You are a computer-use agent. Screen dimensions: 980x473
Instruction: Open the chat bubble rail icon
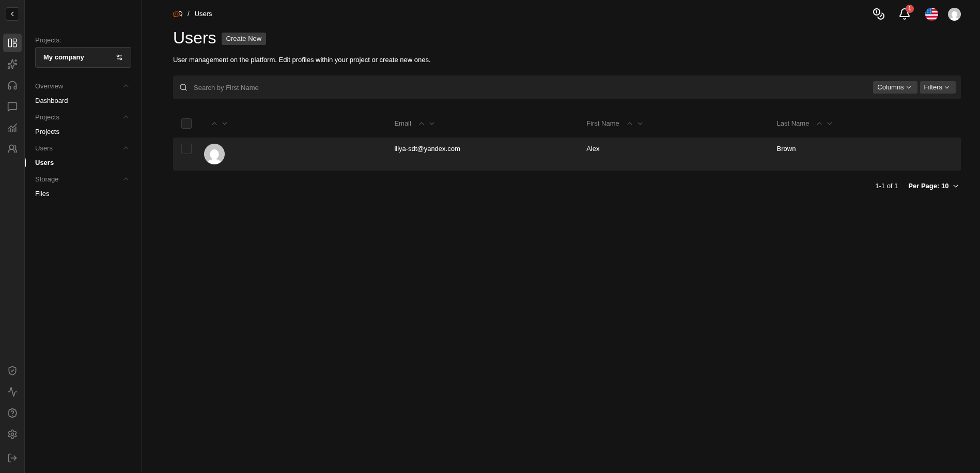coord(12,106)
